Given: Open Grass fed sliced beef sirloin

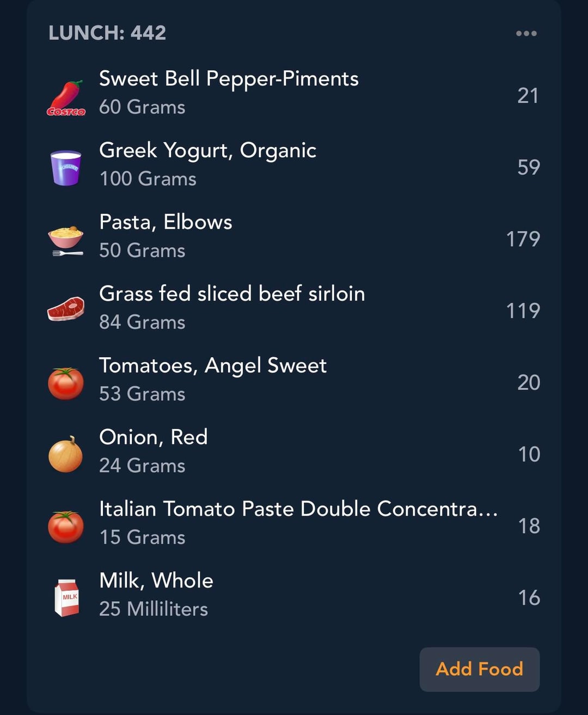Looking at the screenshot, I should click(x=232, y=294).
